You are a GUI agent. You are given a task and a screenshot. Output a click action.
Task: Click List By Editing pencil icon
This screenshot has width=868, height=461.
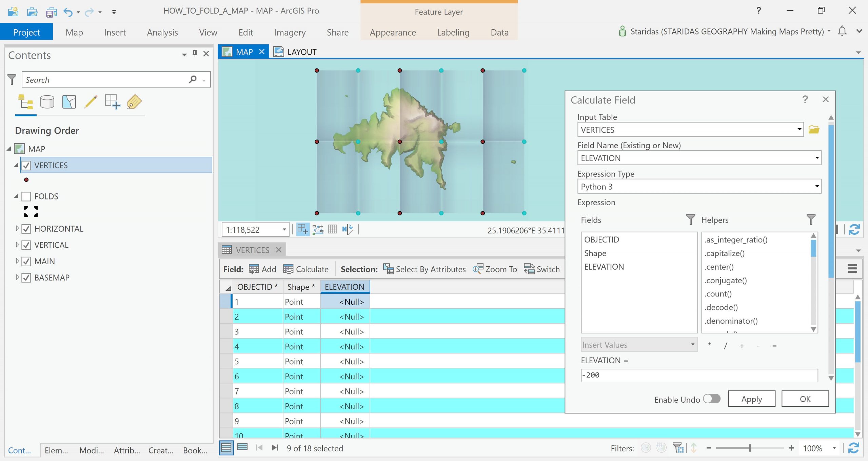pyautogui.click(x=91, y=102)
